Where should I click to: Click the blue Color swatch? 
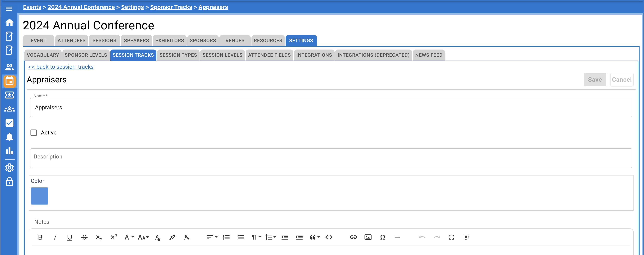coord(39,196)
